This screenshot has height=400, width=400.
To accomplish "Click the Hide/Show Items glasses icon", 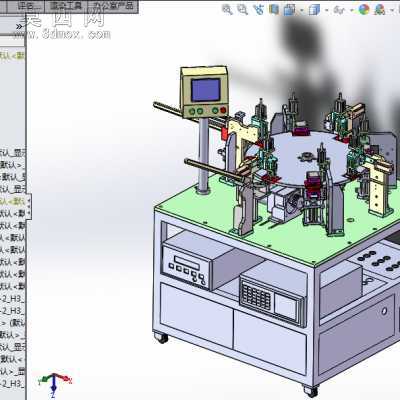I will (339, 10).
